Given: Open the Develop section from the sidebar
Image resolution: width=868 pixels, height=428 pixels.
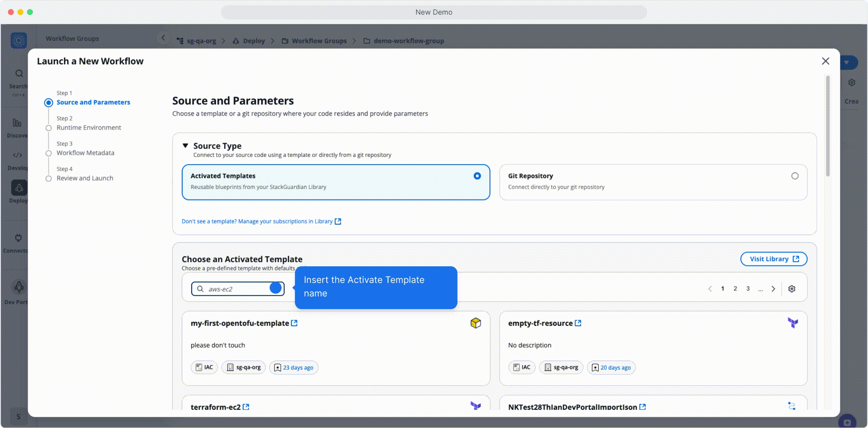Looking at the screenshot, I should point(17,155).
